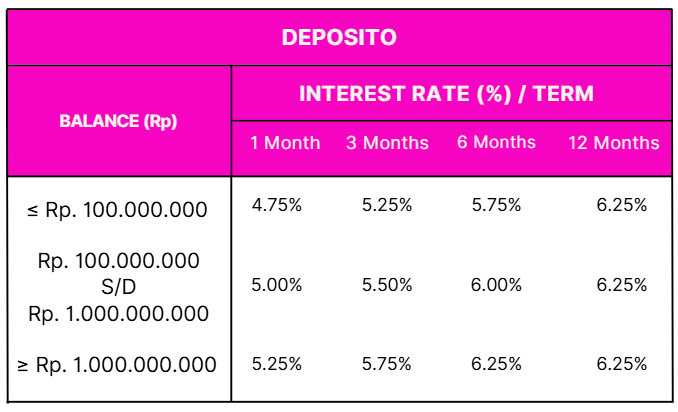Click the 3 Months term header
Image resolution: width=678 pixels, height=412 pixels.
click(x=387, y=142)
